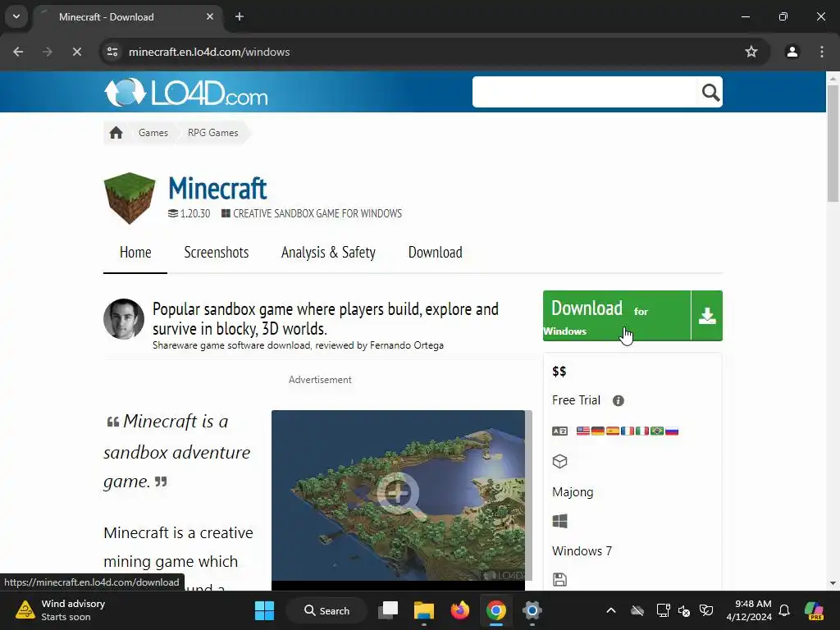Open the Chrome profile icon
This screenshot has height=630, width=840.
coord(792,52)
